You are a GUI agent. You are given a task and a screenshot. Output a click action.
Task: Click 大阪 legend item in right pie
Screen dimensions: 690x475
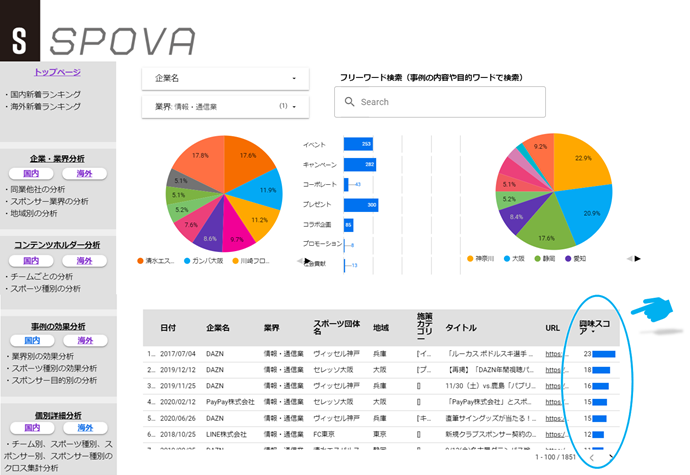tap(514, 258)
